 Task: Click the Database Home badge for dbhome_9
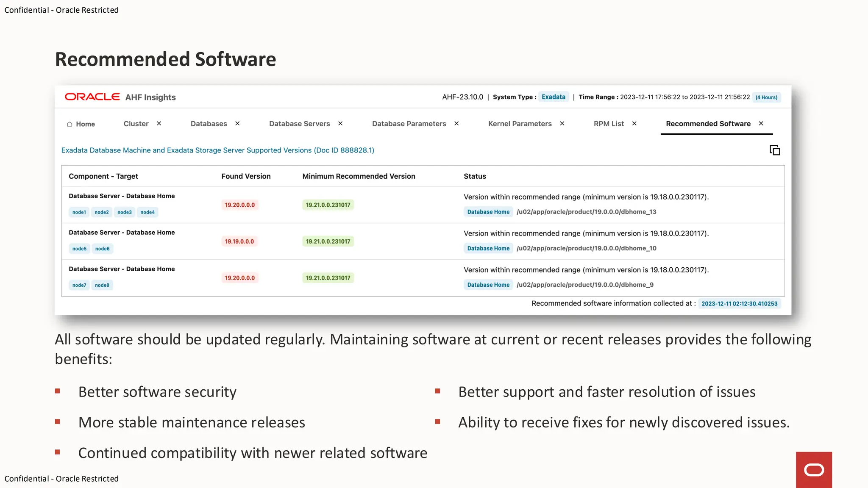(x=488, y=285)
